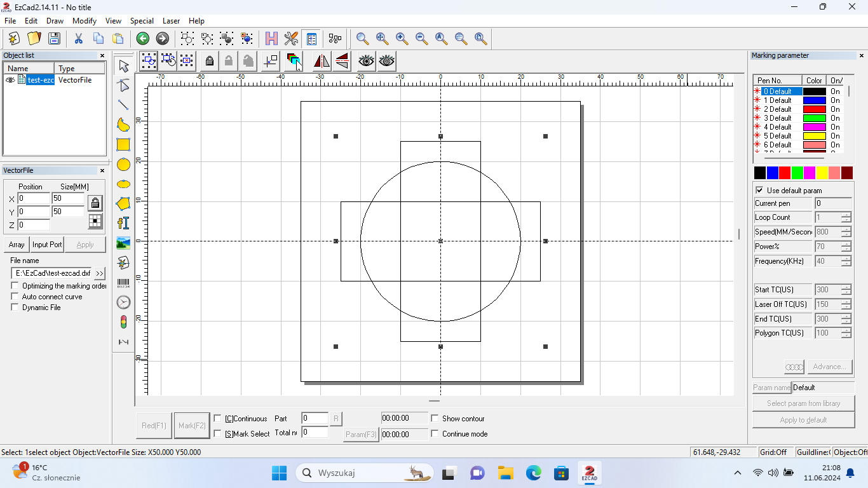Click the gray Redo arrow icon
Image resolution: width=868 pixels, height=488 pixels.
coord(163,39)
